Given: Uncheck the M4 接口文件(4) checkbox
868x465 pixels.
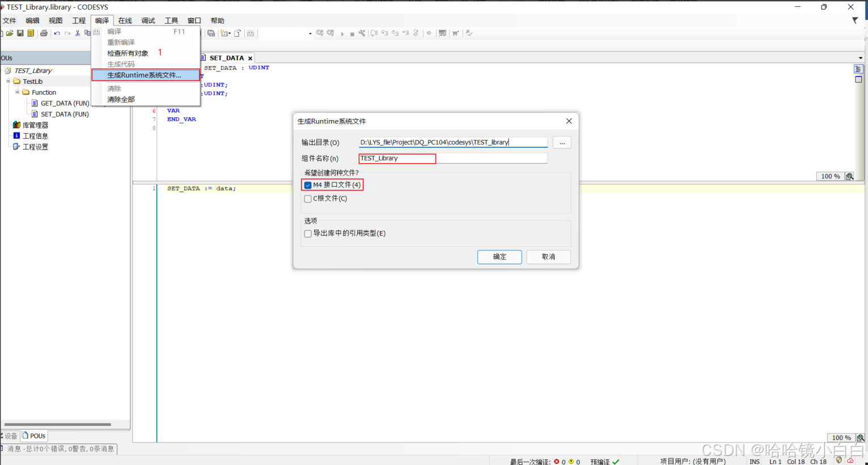Looking at the screenshot, I should [x=308, y=185].
